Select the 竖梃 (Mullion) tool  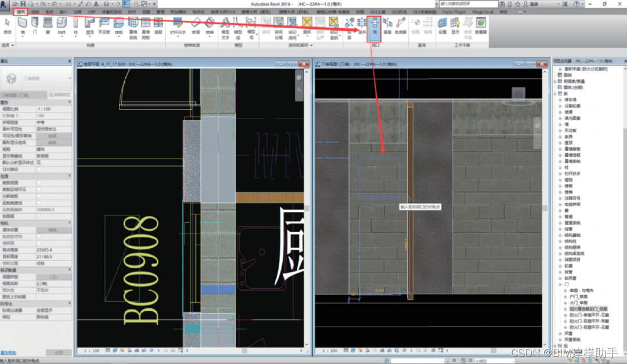[x=158, y=26]
